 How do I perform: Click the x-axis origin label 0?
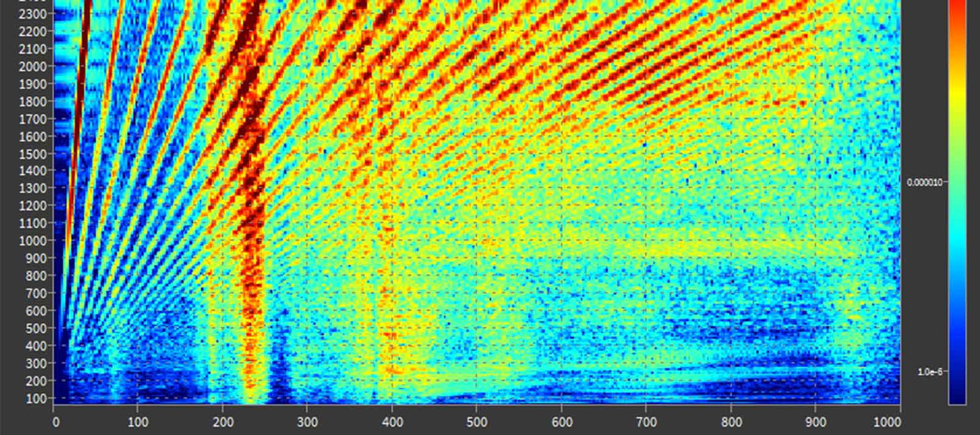[x=56, y=422]
